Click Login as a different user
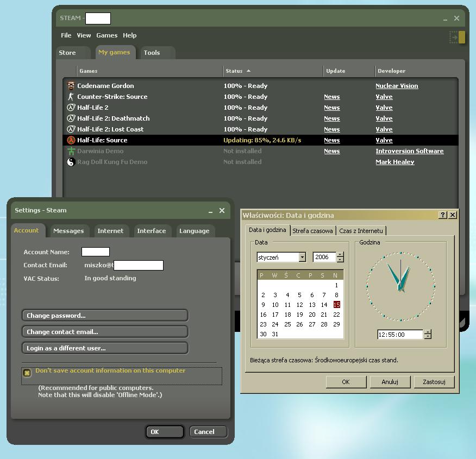This screenshot has width=476, height=459. pos(105,348)
